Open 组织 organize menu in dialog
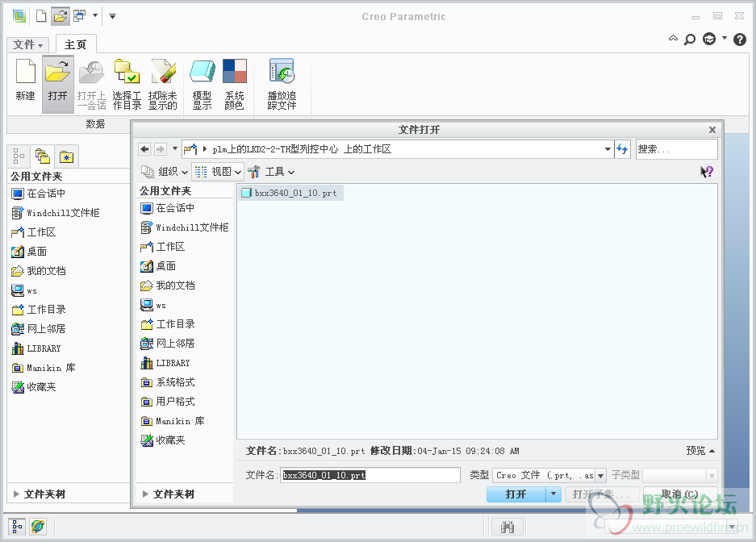The image size is (756, 542). click(x=165, y=172)
